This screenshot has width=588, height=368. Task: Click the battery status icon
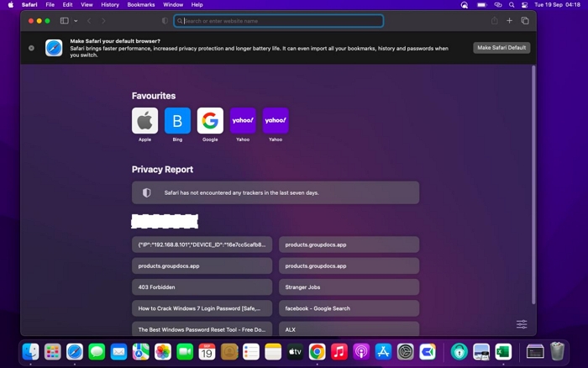(x=481, y=5)
